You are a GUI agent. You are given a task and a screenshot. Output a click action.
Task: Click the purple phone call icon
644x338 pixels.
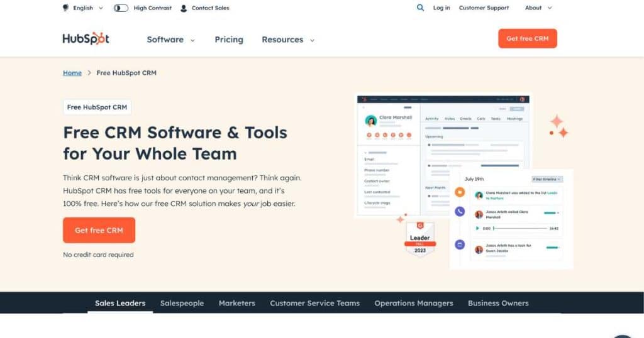pyautogui.click(x=460, y=212)
